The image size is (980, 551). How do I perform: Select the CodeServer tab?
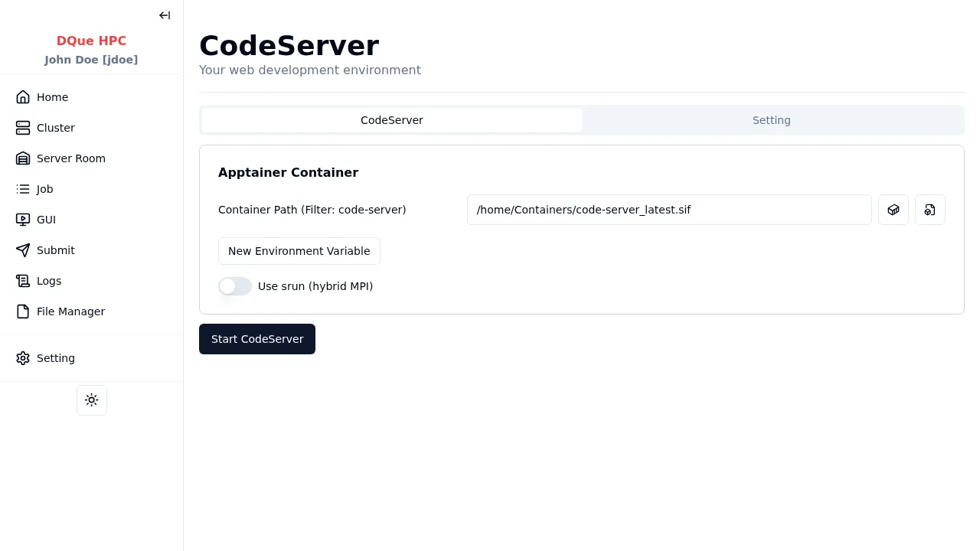coord(391,120)
